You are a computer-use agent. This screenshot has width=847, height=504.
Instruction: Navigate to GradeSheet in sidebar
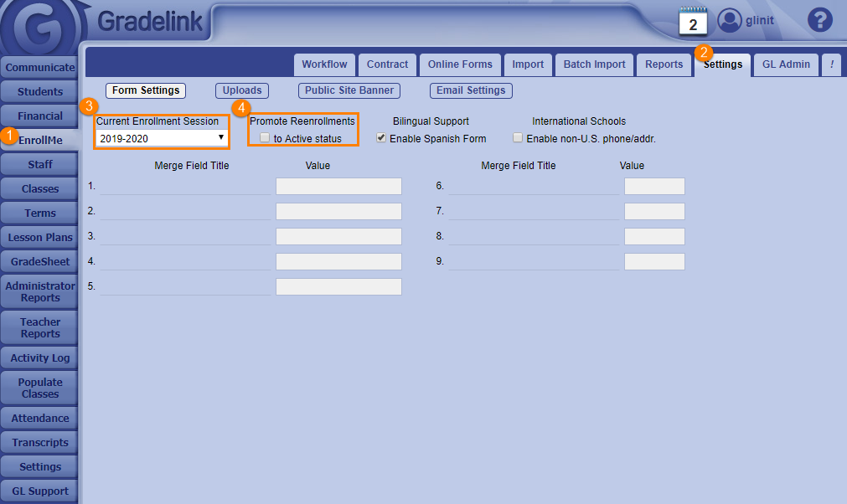coord(40,261)
